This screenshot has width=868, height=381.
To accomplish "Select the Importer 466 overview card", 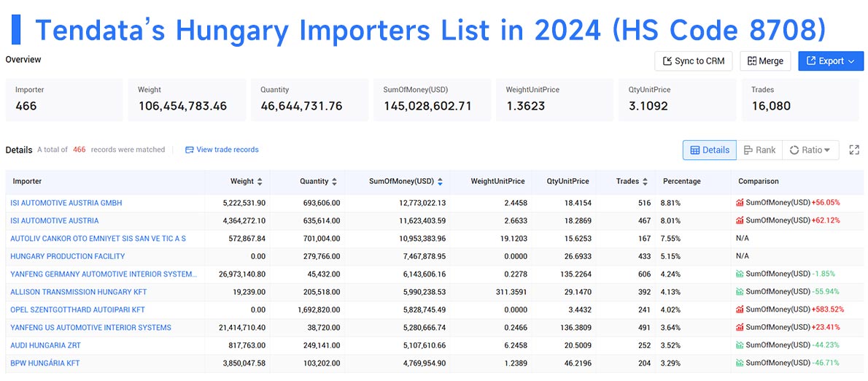I will (x=64, y=100).
